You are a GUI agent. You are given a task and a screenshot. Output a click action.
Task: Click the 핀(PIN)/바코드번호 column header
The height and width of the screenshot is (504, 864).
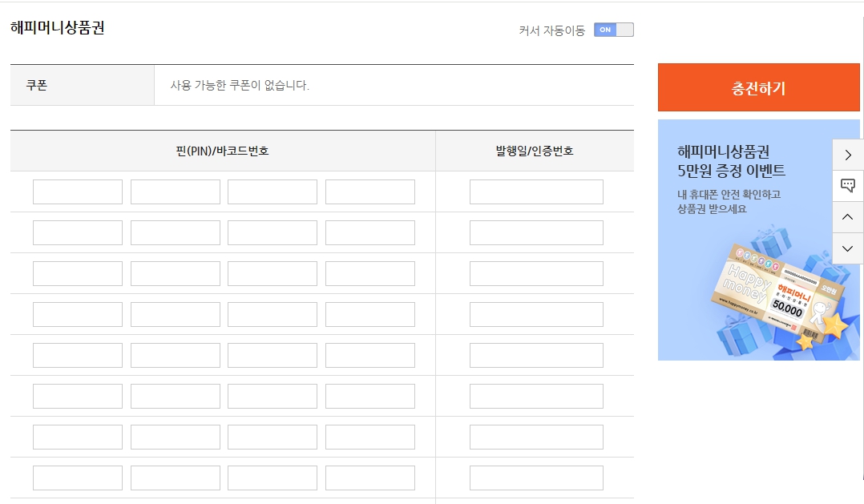coord(223,151)
